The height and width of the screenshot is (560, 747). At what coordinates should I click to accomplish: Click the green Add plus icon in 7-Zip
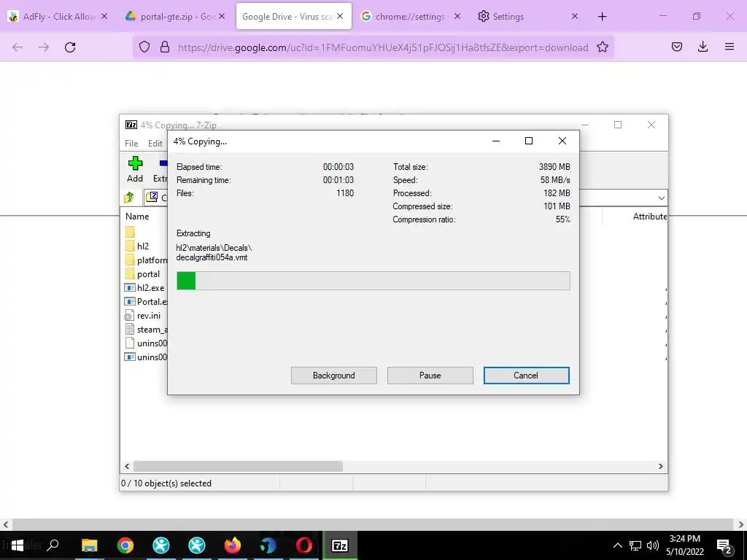[135, 163]
